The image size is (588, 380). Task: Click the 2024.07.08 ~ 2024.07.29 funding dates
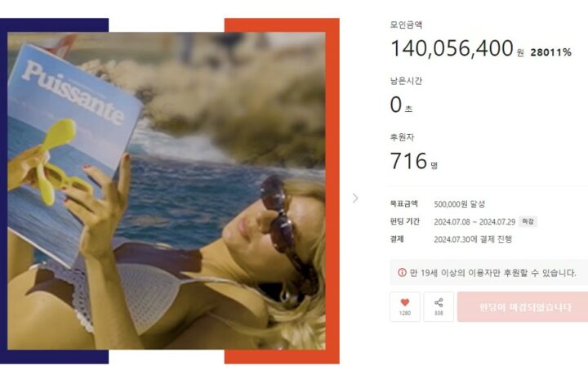tap(474, 221)
